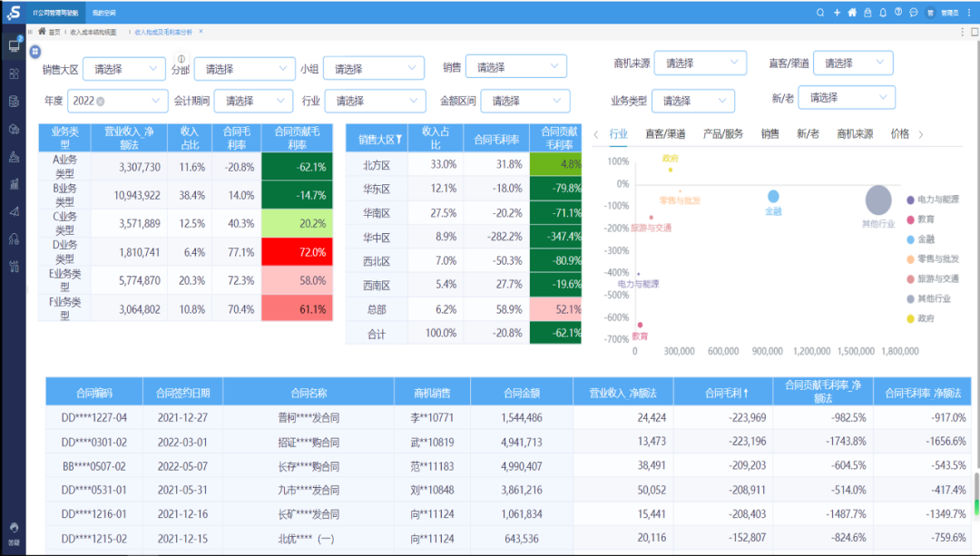Open the database settings sidebar icon
The height and width of the screenshot is (556, 980).
click(x=14, y=102)
